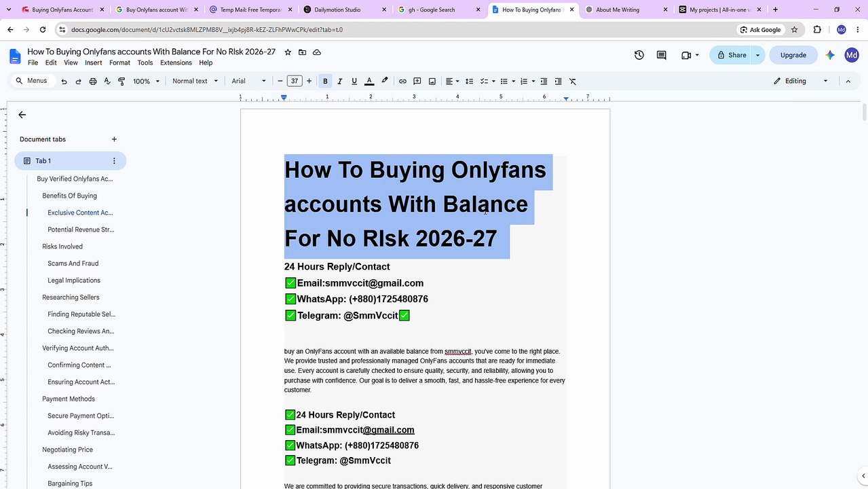Toggle Bold formatting

pos(325,81)
